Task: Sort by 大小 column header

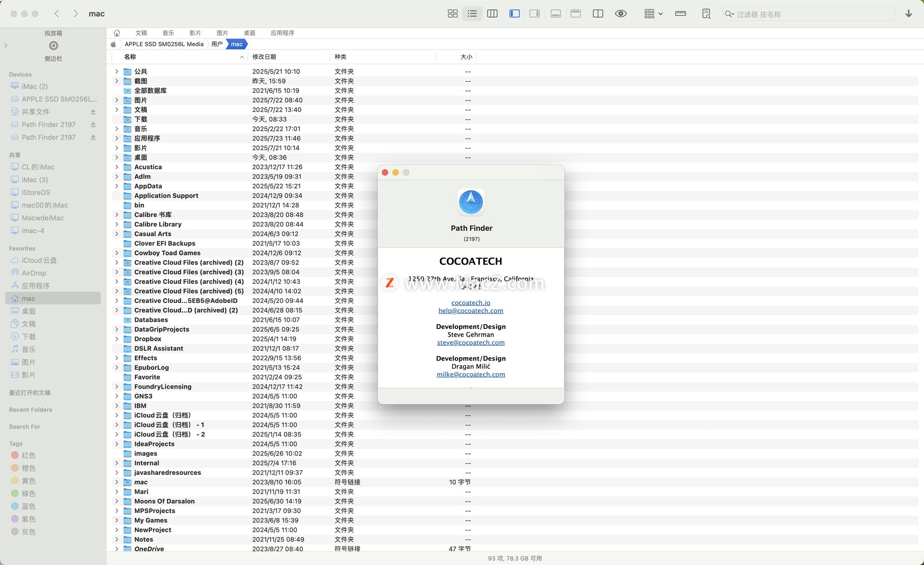Action: tap(457, 57)
